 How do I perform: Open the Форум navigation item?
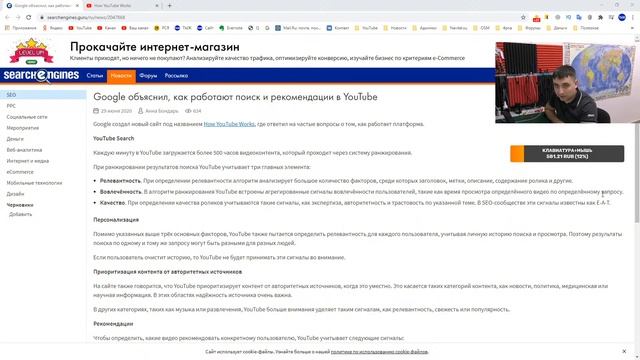148,76
